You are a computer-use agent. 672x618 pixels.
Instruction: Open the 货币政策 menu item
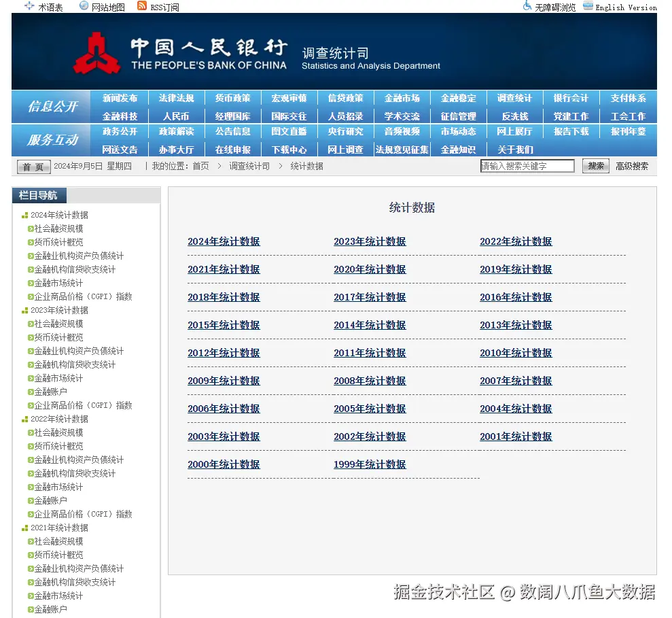pyautogui.click(x=232, y=98)
